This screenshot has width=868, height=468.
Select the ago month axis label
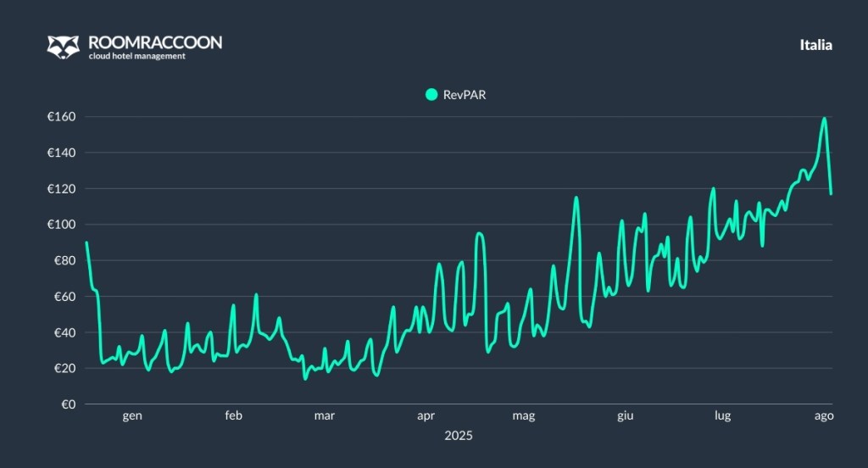(x=822, y=415)
